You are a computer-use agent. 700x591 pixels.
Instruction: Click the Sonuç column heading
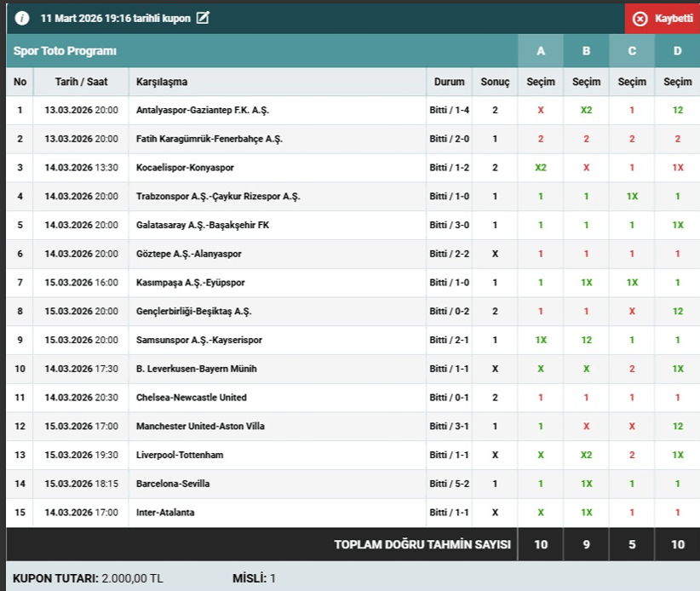coord(495,82)
